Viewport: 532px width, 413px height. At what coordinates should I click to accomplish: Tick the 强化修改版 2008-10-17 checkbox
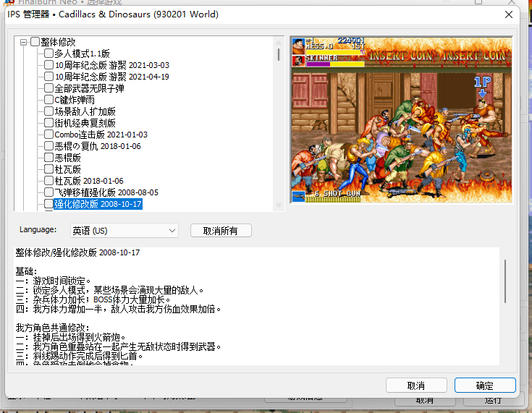49,204
